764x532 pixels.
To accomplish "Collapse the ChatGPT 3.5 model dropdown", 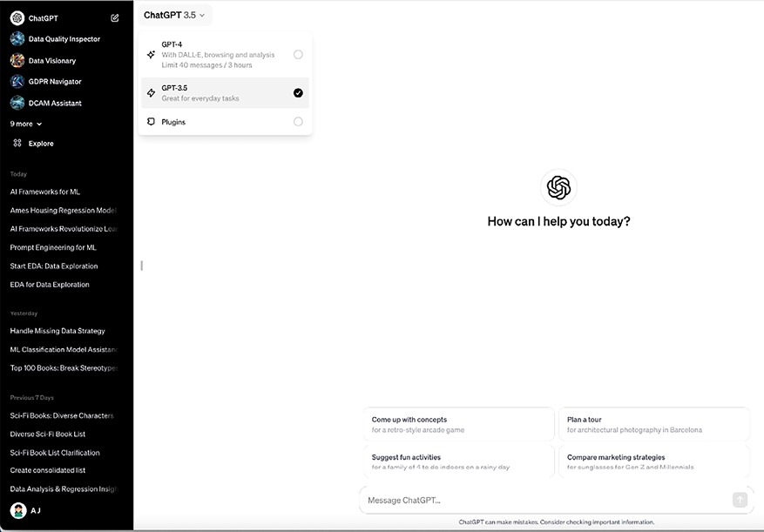I will 174,15.
